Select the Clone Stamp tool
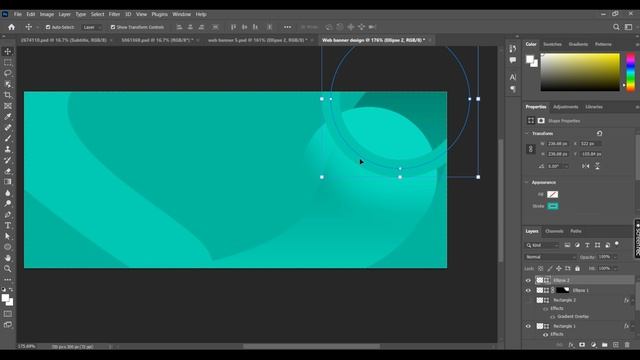Image resolution: width=640 pixels, height=360 pixels. click(x=8, y=149)
